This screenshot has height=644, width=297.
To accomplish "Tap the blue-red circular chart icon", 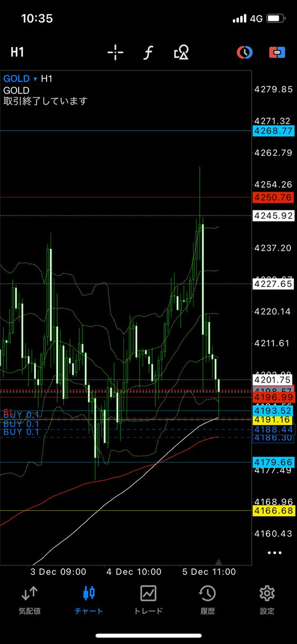I will click(244, 52).
